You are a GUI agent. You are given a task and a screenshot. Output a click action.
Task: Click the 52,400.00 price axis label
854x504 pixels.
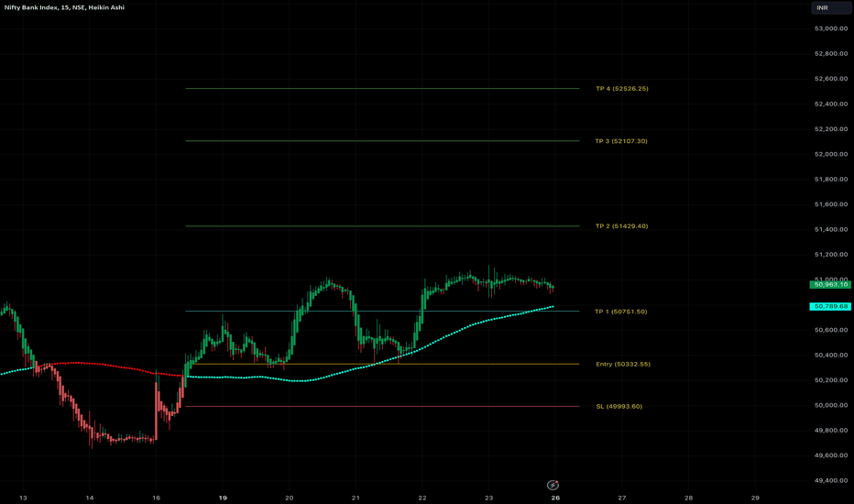(x=831, y=104)
